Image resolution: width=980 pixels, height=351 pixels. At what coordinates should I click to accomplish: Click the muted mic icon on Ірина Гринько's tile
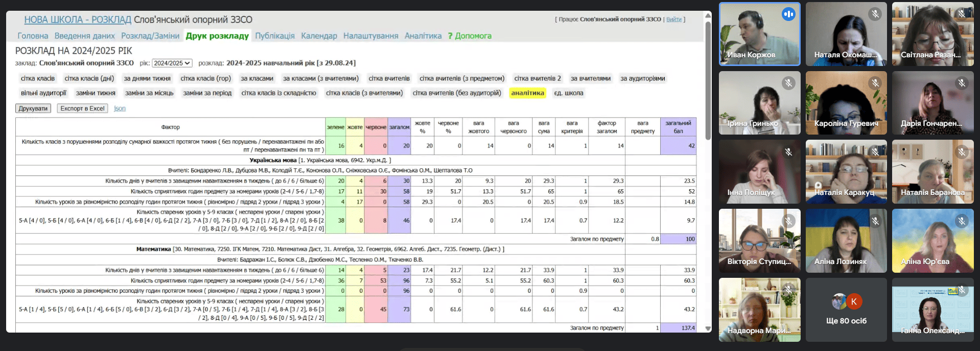pyautogui.click(x=788, y=83)
